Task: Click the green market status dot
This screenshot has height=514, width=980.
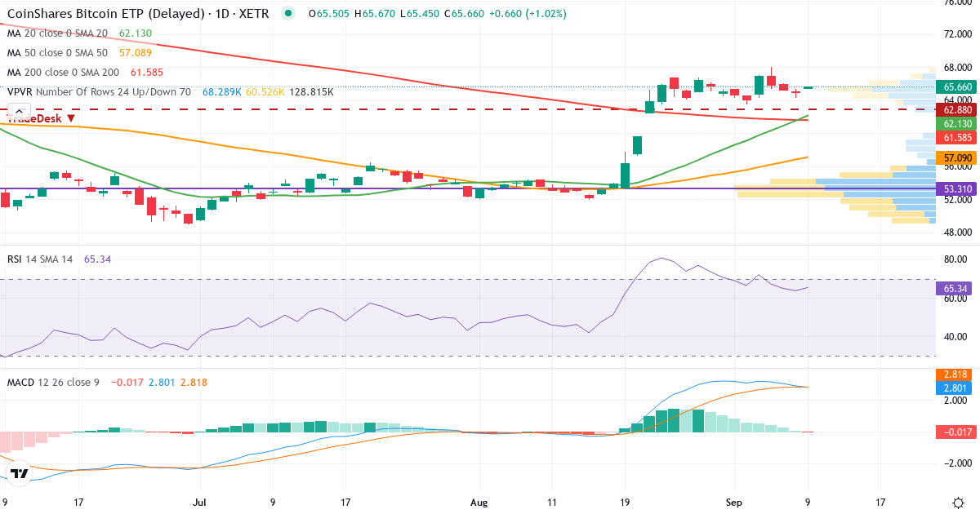Action: pyautogui.click(x=287, y=14)
